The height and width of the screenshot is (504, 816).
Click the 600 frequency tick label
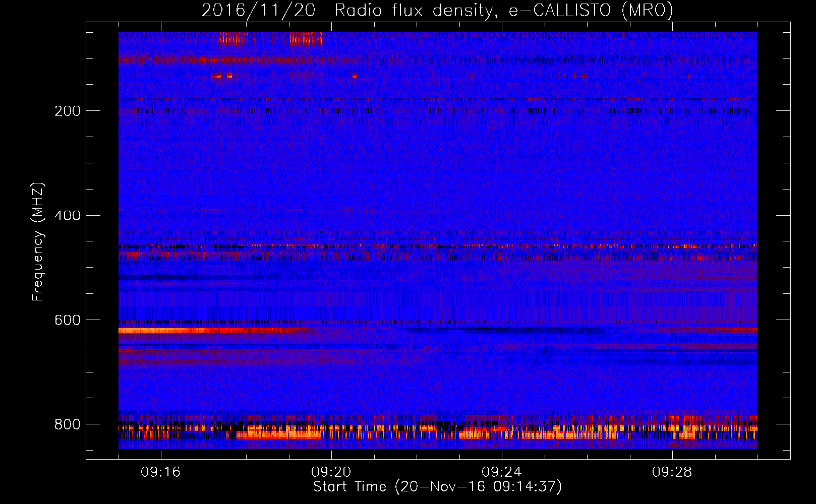click(68, 321)
